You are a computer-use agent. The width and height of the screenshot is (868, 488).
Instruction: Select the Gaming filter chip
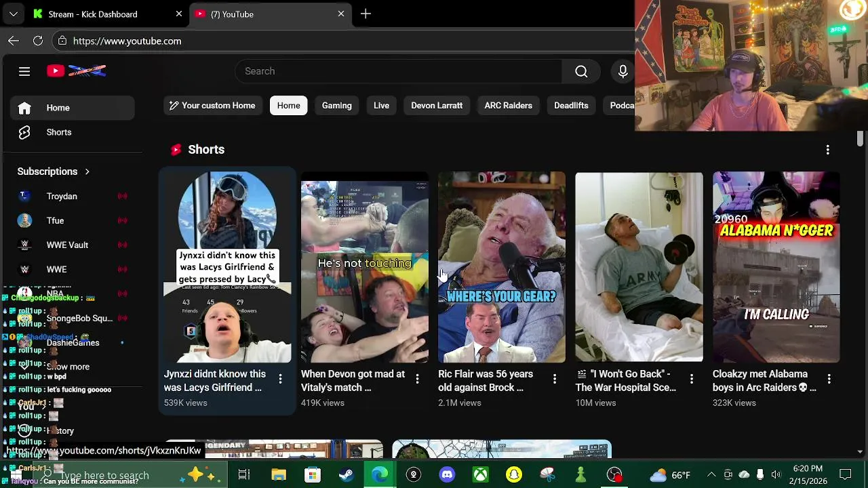pos(336,105)
